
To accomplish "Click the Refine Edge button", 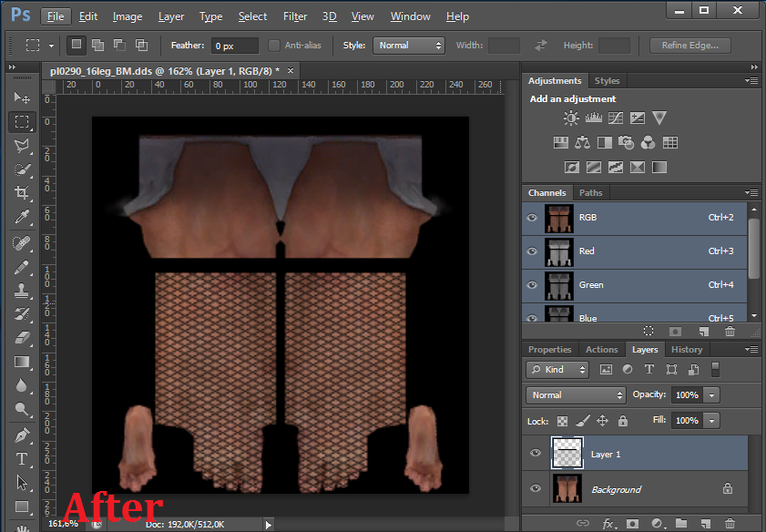I will (689, 46).
